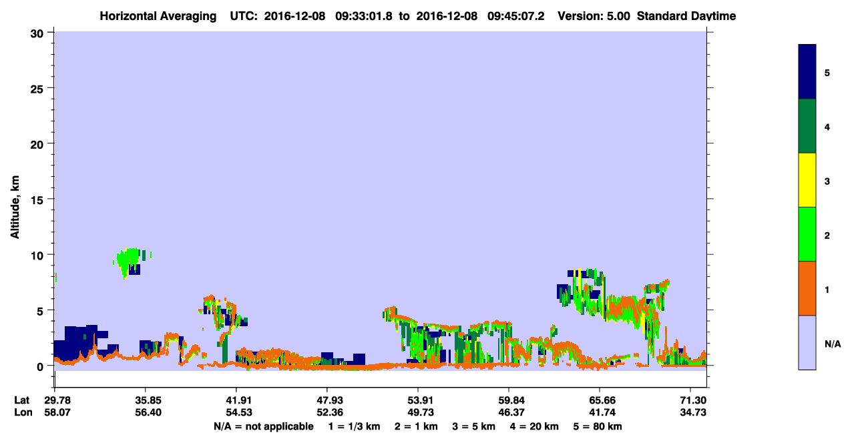Click the yellow 5 km colorbar segment
Image resolution: width=868 pixels, height=445 pixels.
807,180
